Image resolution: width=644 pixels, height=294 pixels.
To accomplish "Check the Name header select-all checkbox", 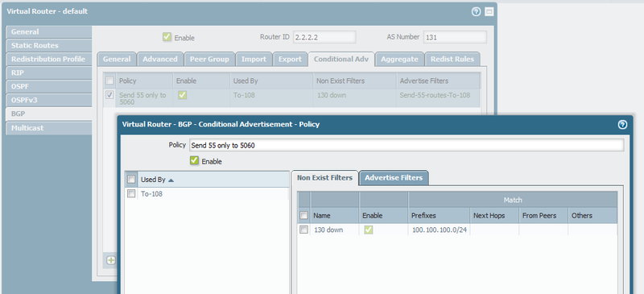I will [304, 215].
